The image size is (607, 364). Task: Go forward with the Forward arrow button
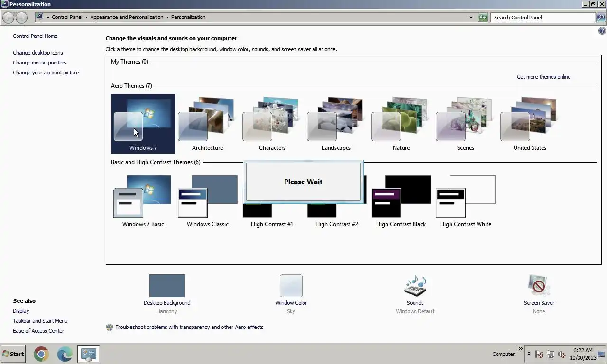click(21, 18)
